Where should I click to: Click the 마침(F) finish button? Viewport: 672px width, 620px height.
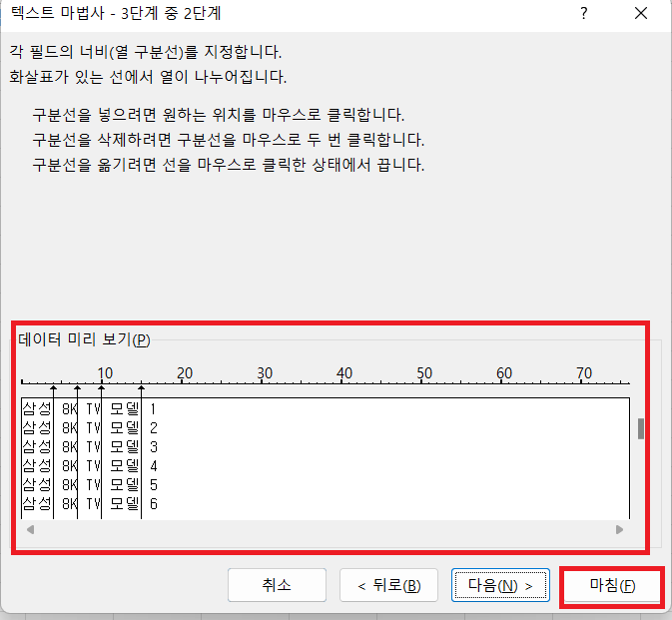click(x=612, y=586)
